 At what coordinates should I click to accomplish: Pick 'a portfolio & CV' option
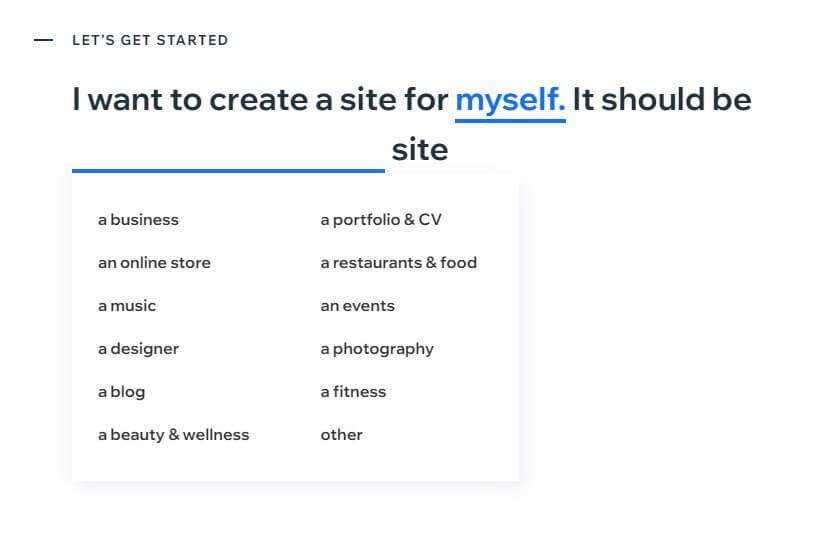click(381, 219)
